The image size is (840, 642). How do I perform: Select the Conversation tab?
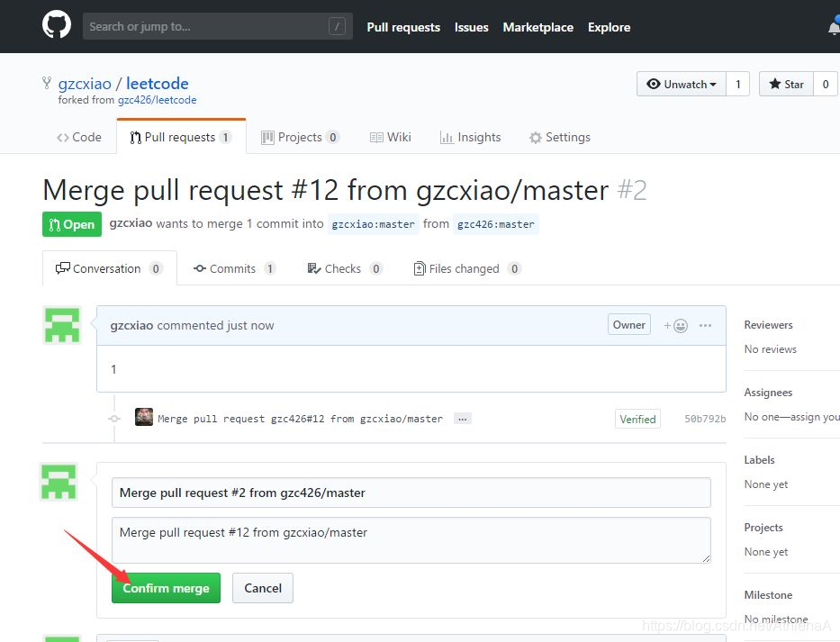pos(109,268)
